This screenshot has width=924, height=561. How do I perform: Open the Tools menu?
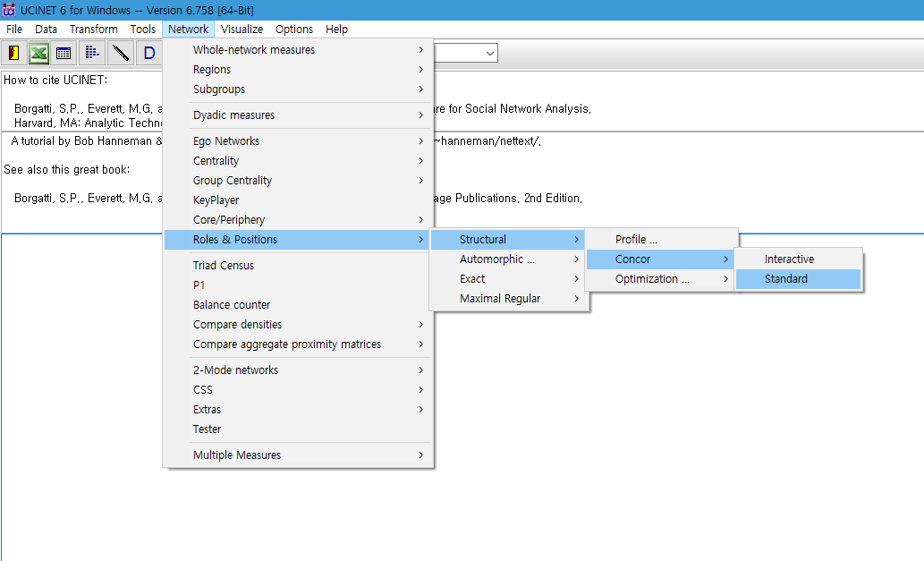[142, 29]
